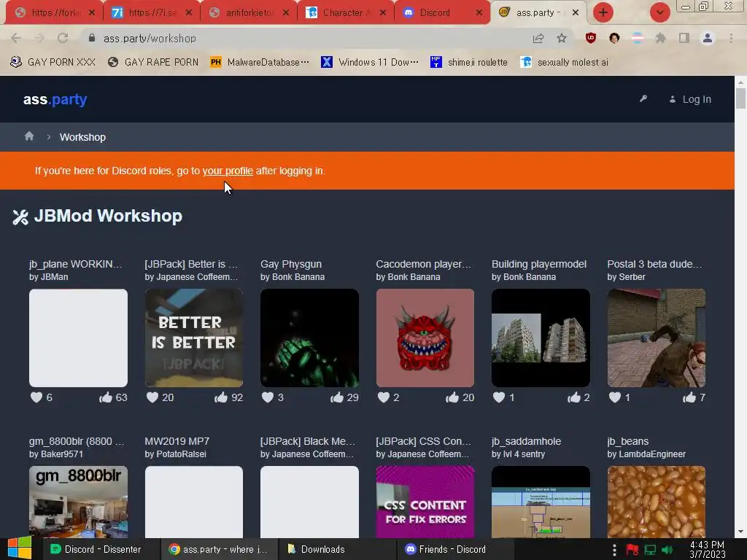Open the MW2019 MP7 item title

[x=177, y=441]
